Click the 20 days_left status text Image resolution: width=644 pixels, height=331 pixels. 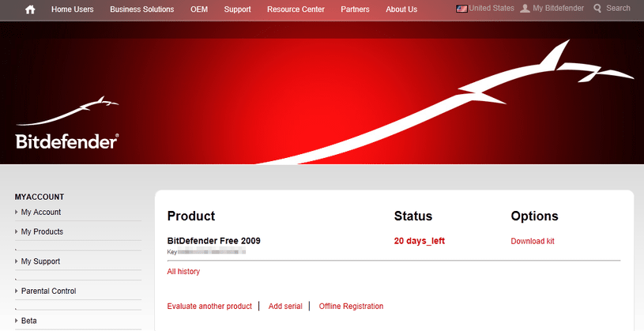(420, 241)
